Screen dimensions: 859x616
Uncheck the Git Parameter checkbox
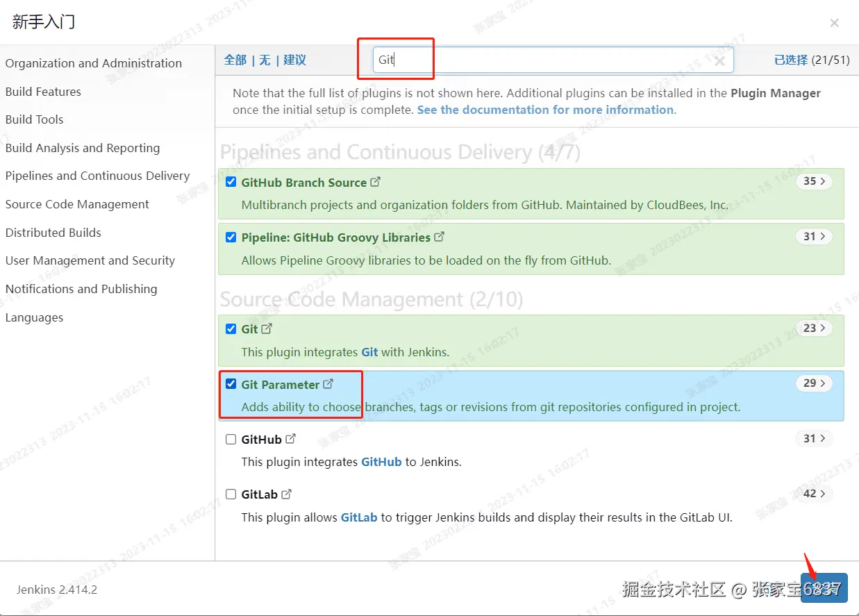tap(231, 384)
